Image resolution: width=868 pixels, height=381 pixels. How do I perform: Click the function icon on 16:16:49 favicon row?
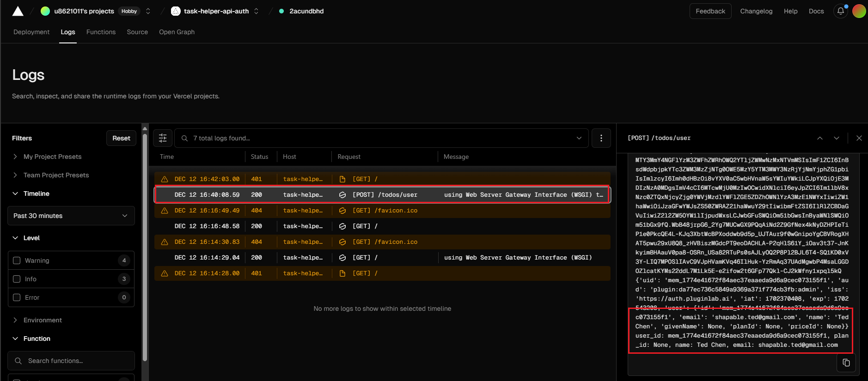pos(342,211)
